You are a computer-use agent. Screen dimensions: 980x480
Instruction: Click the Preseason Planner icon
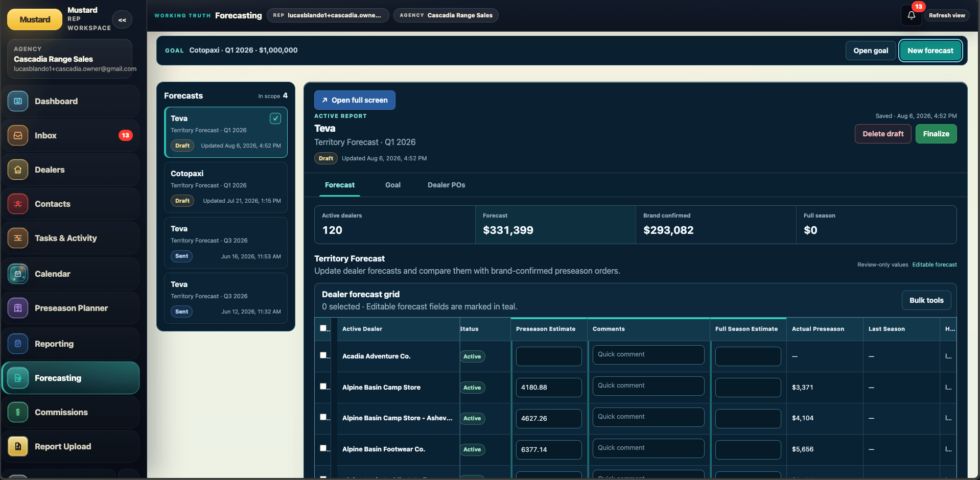pyautogui.click(x=18, y=308)
